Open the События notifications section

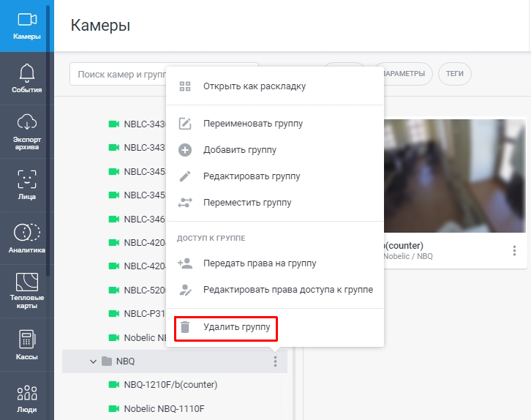[x=27, y=78]
